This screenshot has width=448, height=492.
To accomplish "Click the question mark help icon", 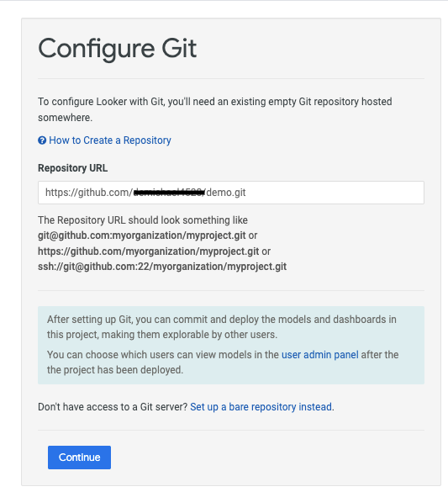I will [x=42, y=140].
